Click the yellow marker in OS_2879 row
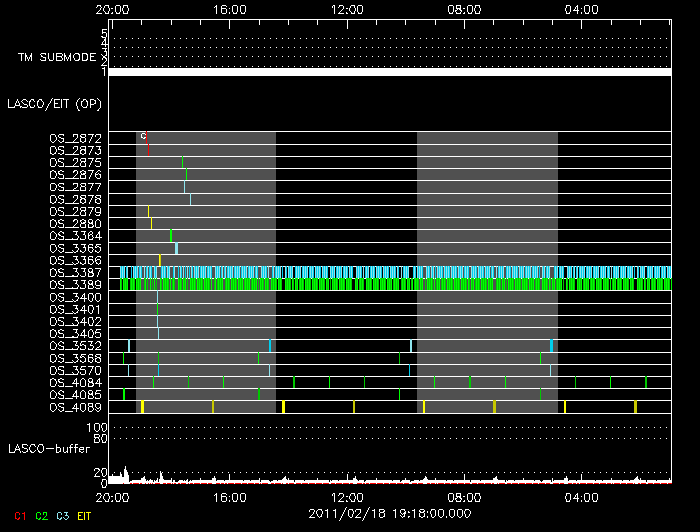700x532 pixels. click(149, 211)
